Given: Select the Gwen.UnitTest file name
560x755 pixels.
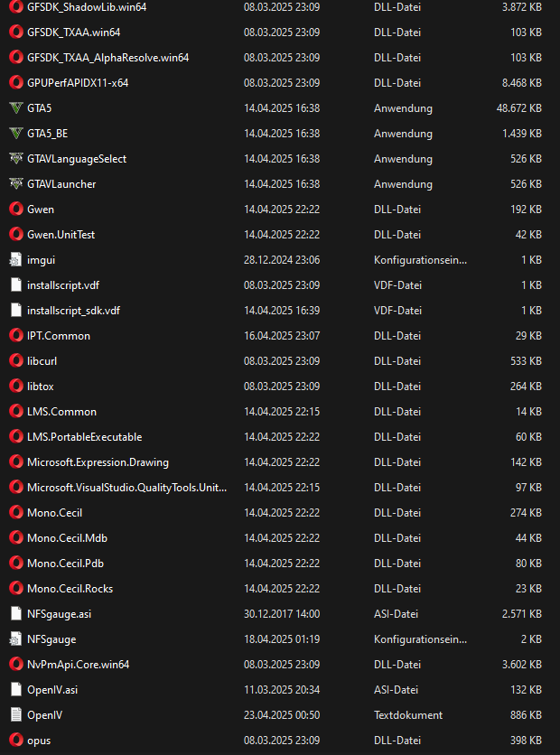Looking at the screenshot, I should tap(61, 235).
